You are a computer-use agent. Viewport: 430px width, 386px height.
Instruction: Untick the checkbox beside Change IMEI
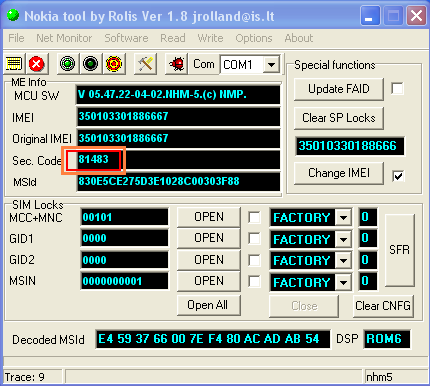(398, 176)
